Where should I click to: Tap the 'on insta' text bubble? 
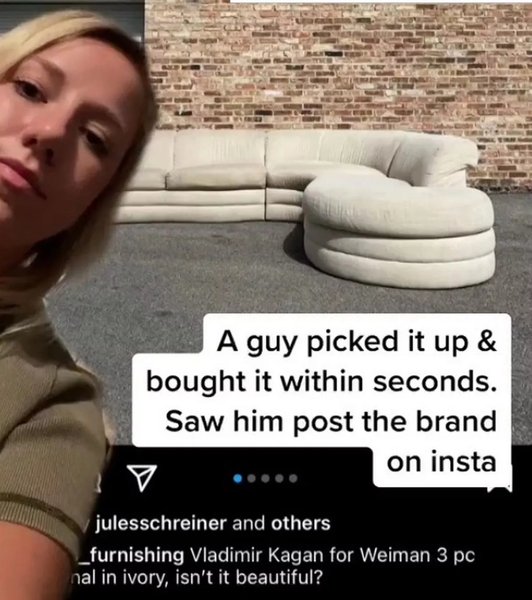[442, 461]
